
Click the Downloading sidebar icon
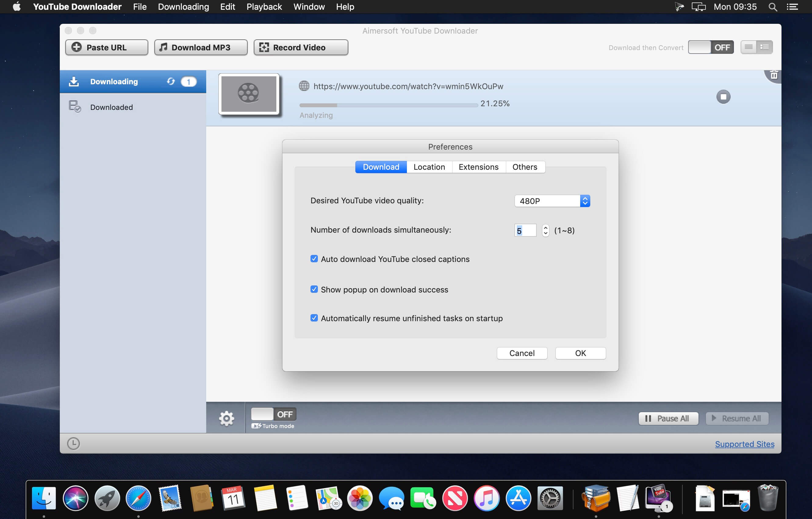pos(74,81)
